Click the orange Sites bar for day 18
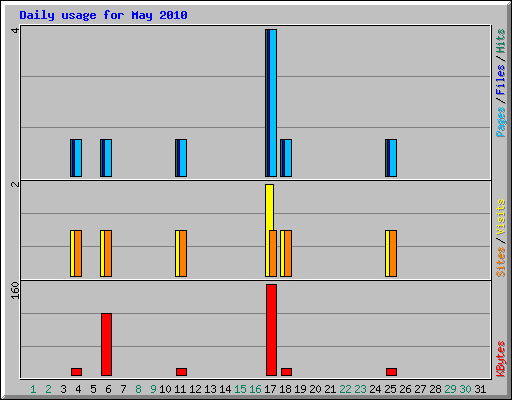Screen dimensions: 512x400 288,253
